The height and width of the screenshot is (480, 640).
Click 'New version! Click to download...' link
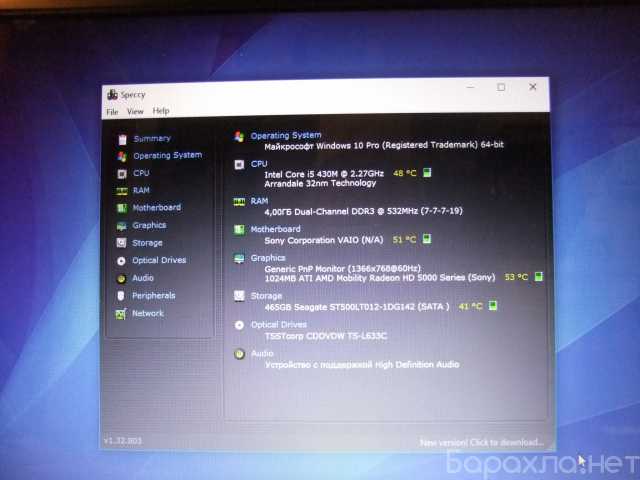[482, 442]
